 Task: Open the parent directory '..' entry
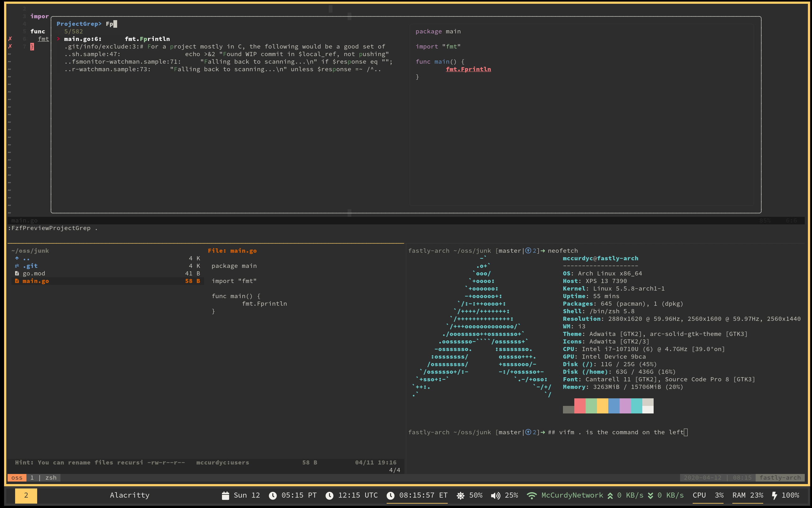coord(26,258)
